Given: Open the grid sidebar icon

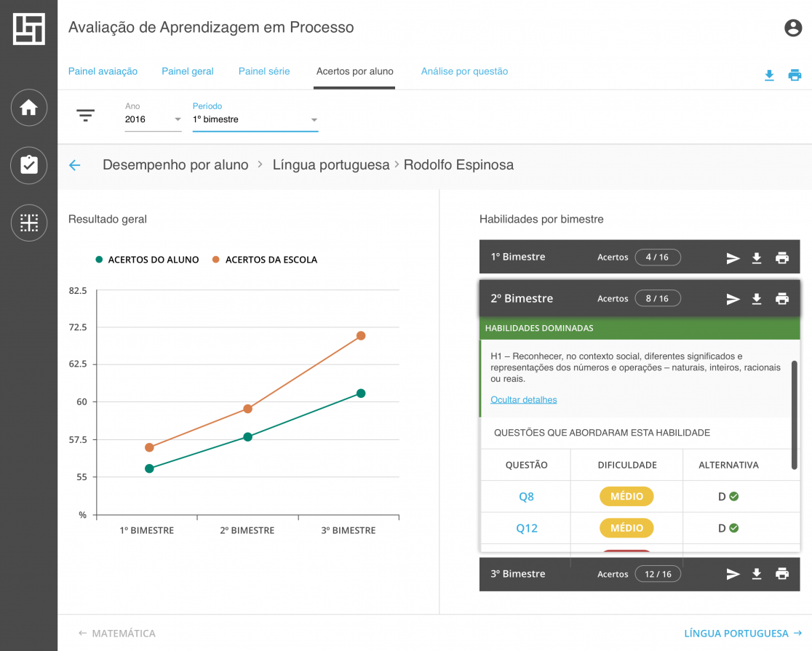Looking at the screenshot, I should coord(29,223).
